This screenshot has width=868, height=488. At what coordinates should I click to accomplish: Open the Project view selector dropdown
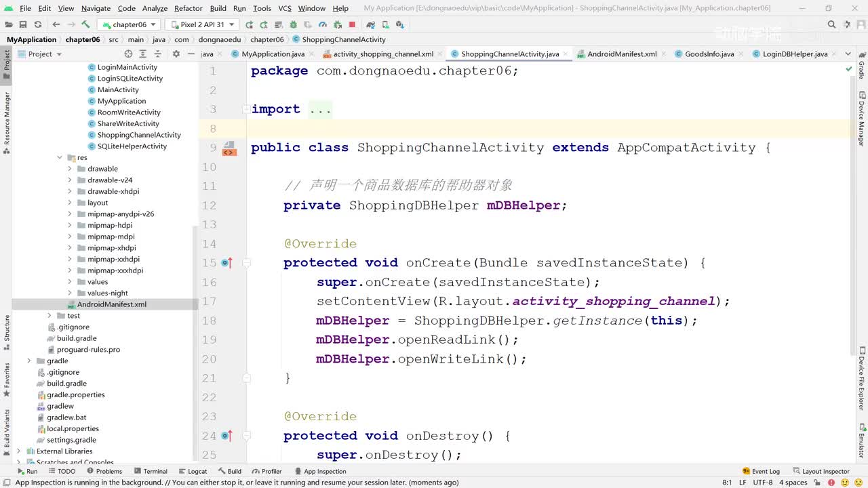[40, 54]
